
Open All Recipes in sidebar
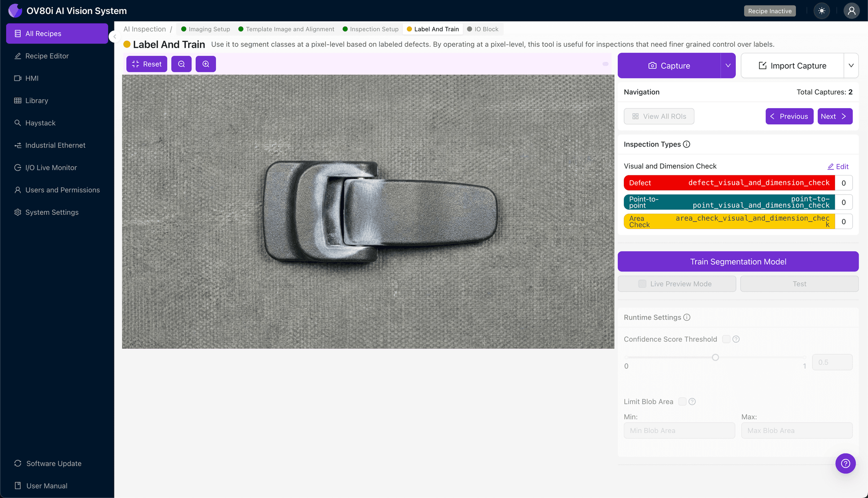pos(57,33)
